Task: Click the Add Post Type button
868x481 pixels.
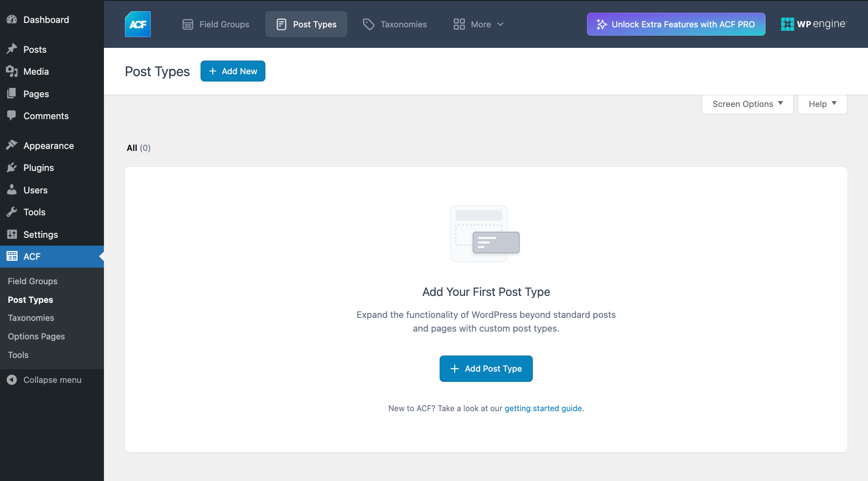Action: (486, 368)
